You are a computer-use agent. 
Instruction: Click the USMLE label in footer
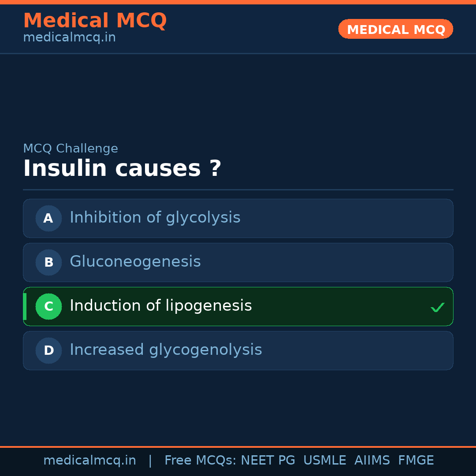pos(324,461)
